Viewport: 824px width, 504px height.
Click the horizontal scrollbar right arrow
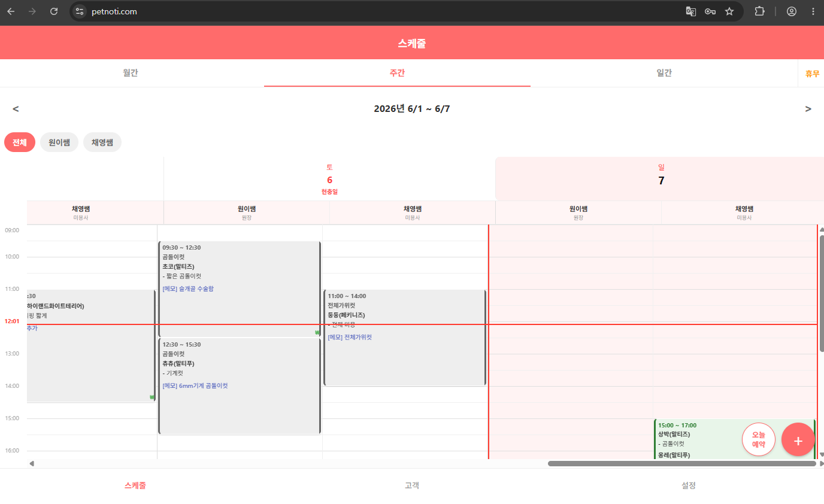point(822,463)
